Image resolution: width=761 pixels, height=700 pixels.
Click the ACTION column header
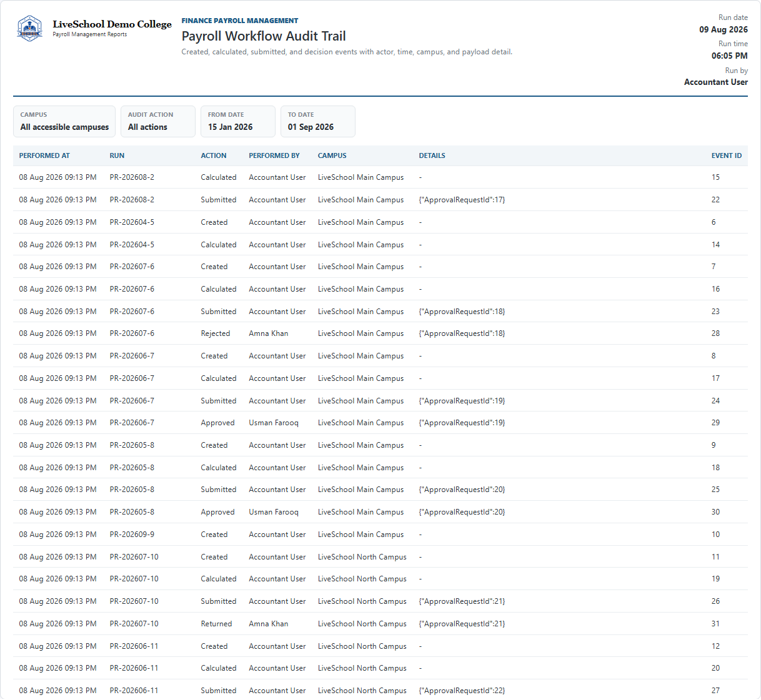pyautogui.click(x=214, y=155)
